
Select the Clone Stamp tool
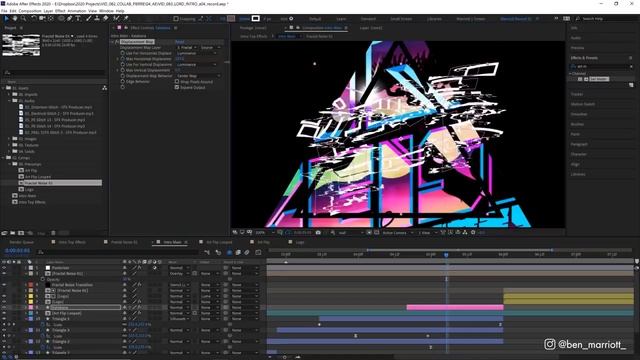point(97,18)
